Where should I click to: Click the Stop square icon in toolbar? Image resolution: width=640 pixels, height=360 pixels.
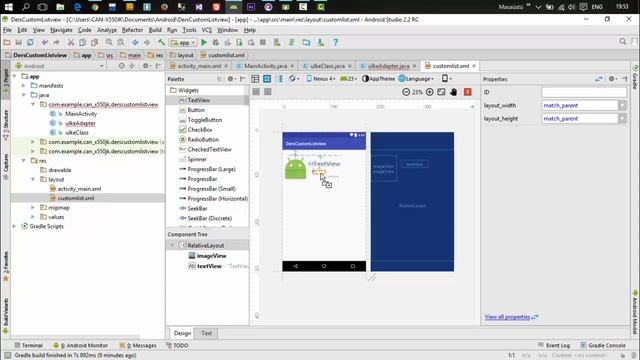pyautogui.click(x=263, y=42)
